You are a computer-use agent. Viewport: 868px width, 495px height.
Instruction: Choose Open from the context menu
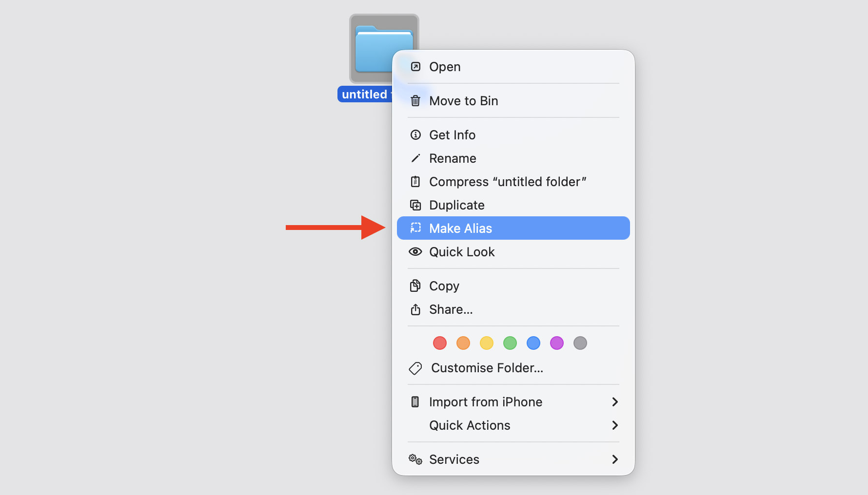513,67
